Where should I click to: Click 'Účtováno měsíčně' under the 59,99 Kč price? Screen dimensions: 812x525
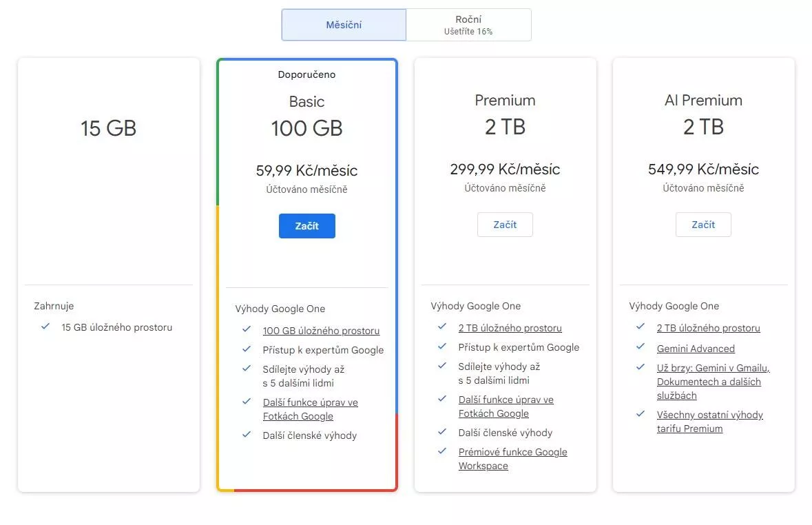point(306,189)
